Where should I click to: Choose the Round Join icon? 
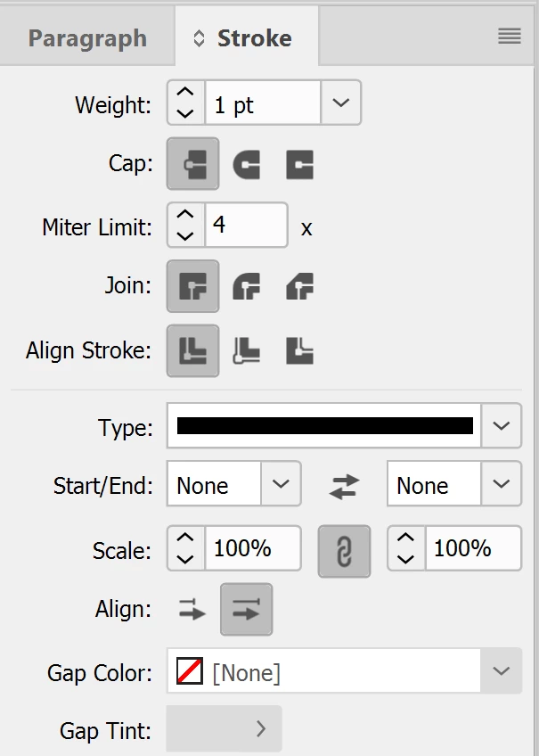pos(246,286)
